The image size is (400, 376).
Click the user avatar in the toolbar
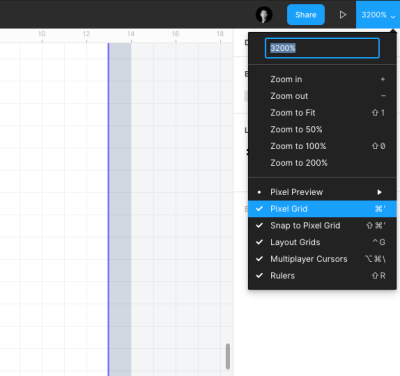(x=264, y=15)
